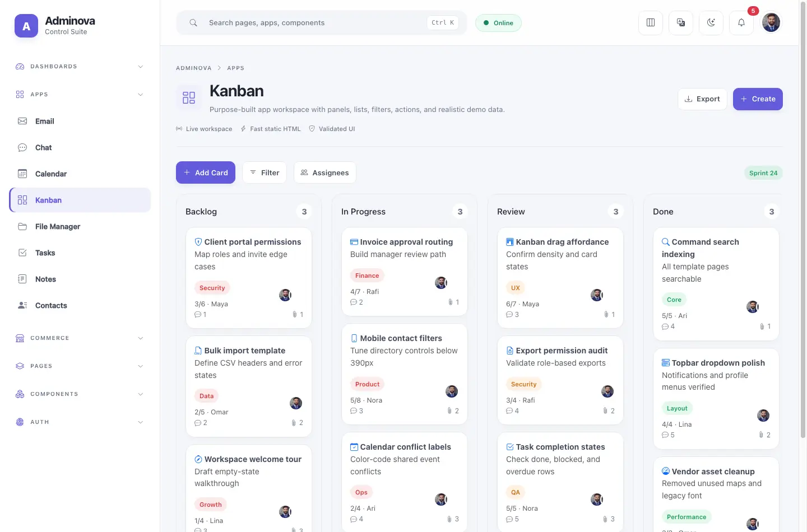807x532 pixels.
Task: Click the Online status pill
Action: [498, 23]
